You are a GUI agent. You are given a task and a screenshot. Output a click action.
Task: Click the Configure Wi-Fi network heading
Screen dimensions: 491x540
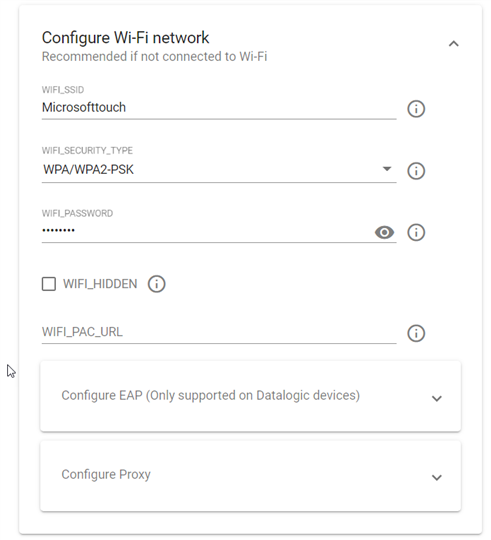click(125, 38)
